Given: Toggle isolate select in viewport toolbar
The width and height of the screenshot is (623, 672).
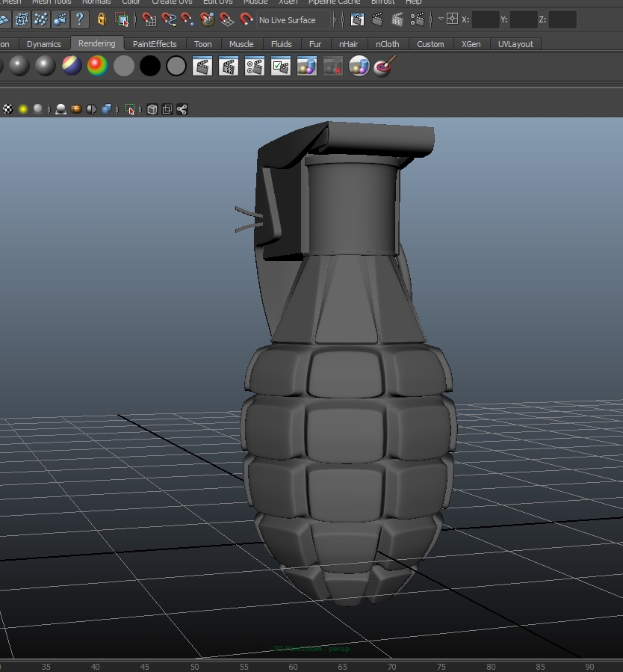Looking at the screenshot, I should pyautogui.click(x=130, y=109).
